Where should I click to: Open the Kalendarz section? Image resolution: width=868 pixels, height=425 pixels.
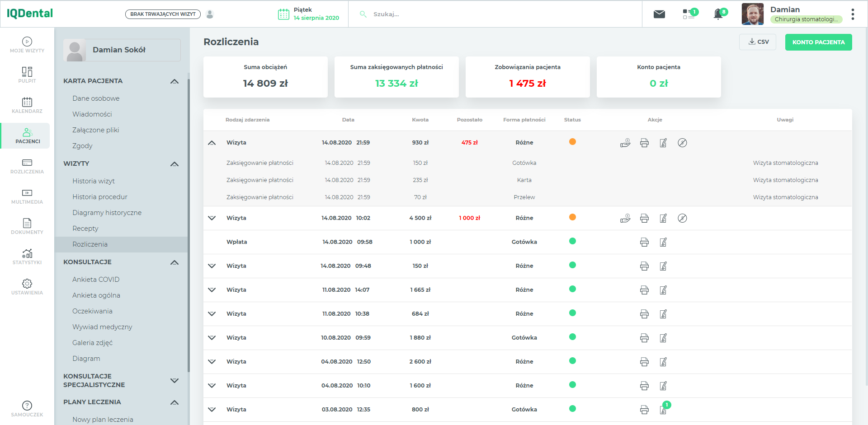[27, 105]
